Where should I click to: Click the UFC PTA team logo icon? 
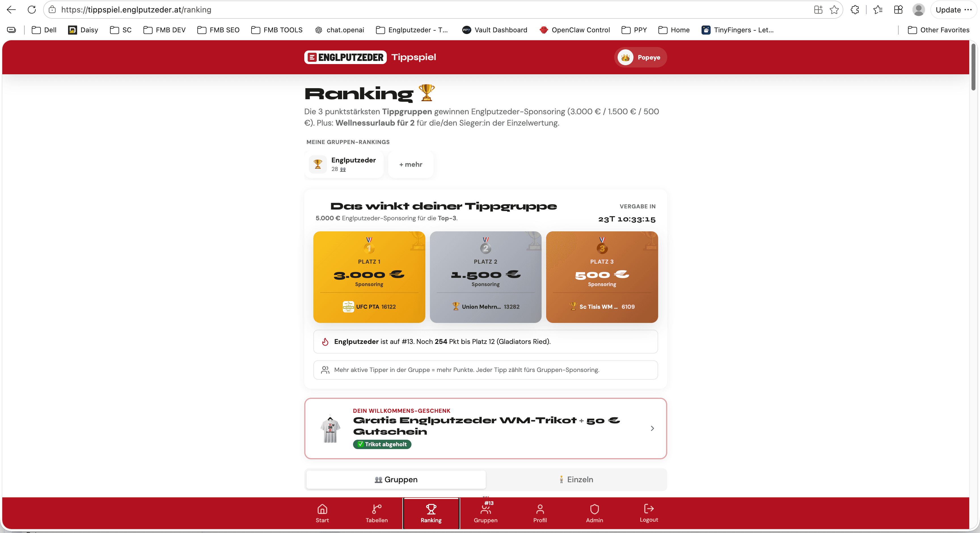coord(348,307)
